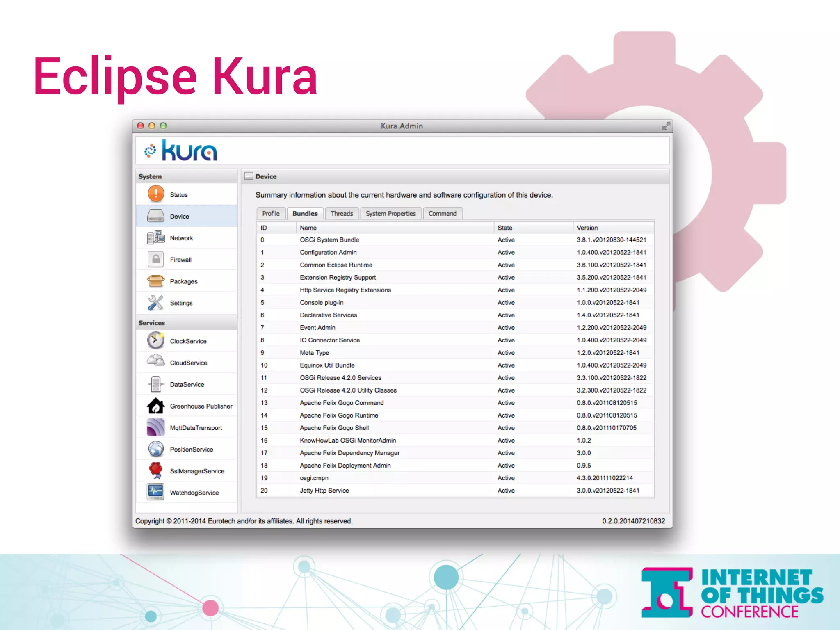Open the Command tab
The height and width of the screenshot is (630, 840).
[x=442, y=214]
